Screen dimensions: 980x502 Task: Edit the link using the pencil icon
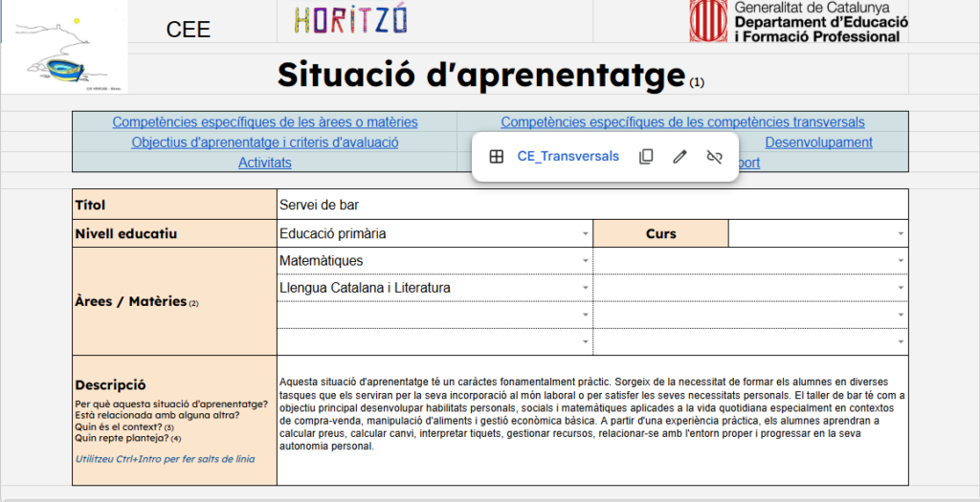click(679, 157)
